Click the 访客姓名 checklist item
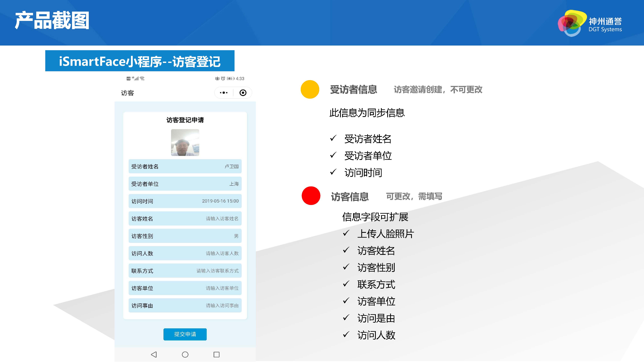Viewport: 644px width, 362px height. (x=376, y=251)
